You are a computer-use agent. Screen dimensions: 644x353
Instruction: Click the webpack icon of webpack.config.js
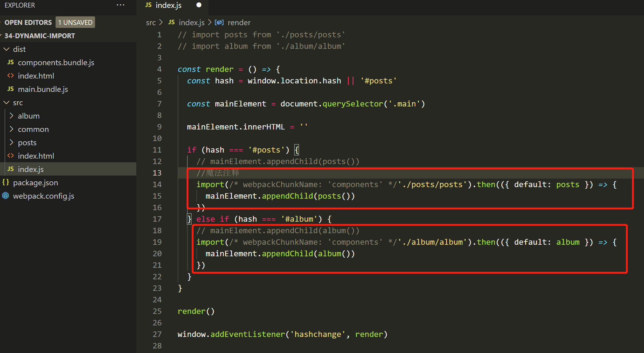6,196
